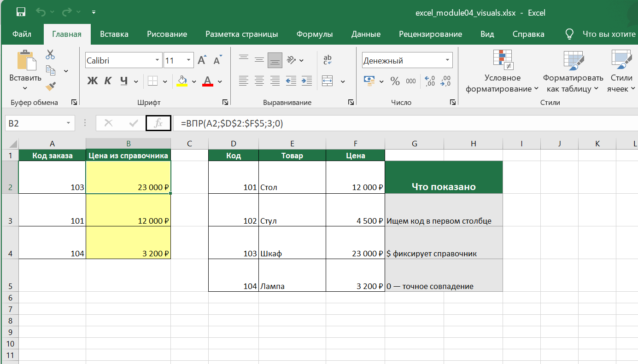
Task: Align text right
Action: [x=275, y=81]
